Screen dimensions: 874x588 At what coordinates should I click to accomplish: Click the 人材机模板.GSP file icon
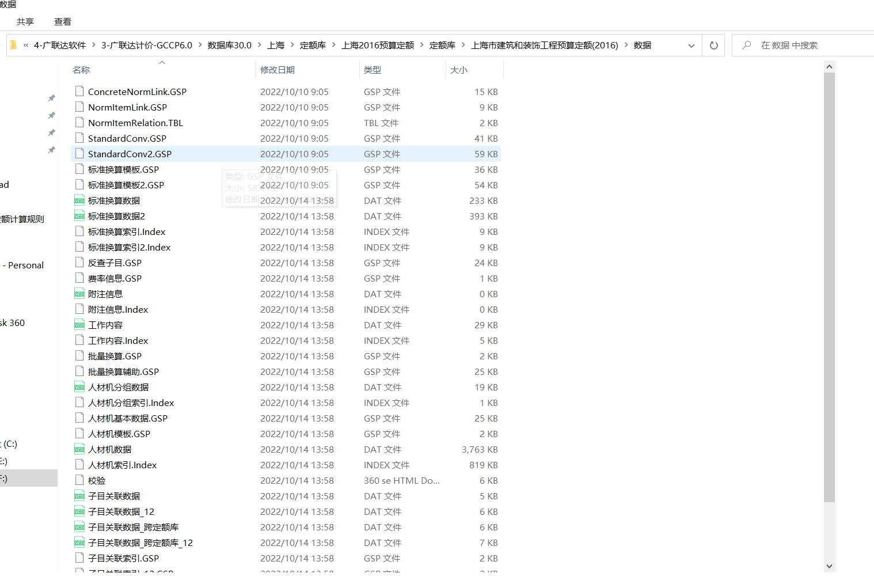point(79,433)
